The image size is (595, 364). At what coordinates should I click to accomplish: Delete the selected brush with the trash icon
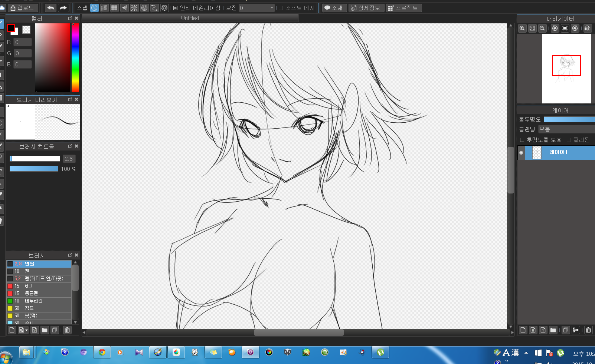coord(67,330)
